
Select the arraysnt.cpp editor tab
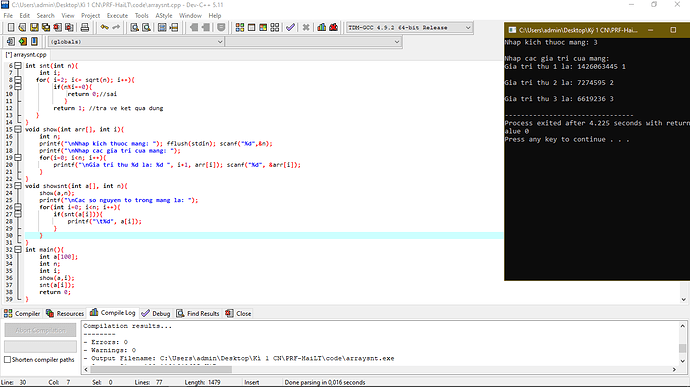[x=26, y=55]
